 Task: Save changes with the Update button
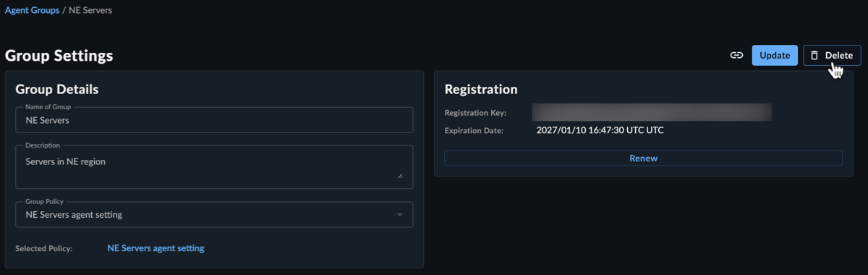pos(775,55)
